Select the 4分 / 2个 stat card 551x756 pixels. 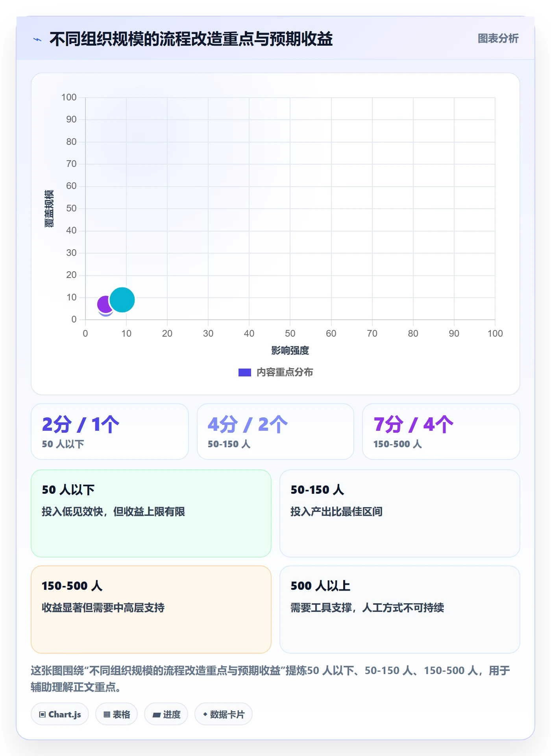275,432
